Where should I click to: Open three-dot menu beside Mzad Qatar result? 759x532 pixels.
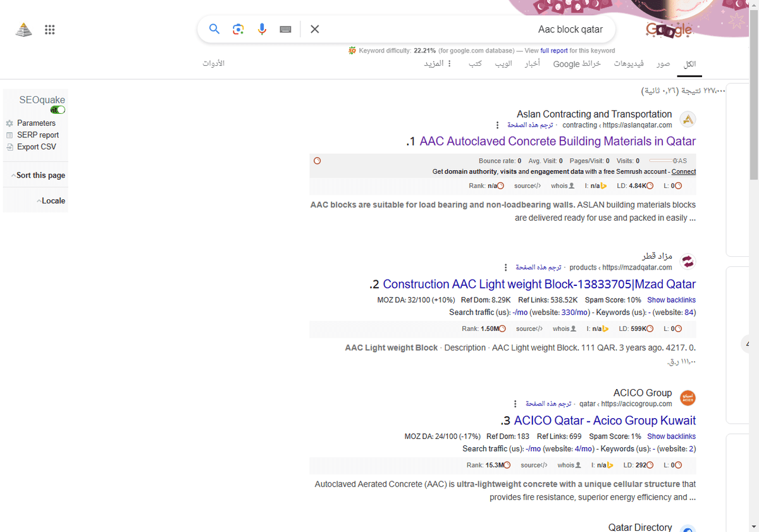[505, 266]
